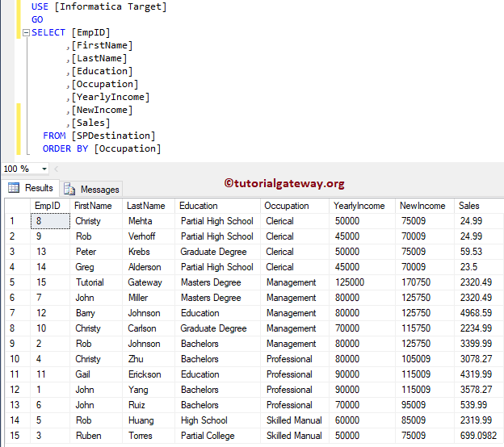Viewport: 504px width, 447px height.
Task: Click the LastName cell Miller
Action: tap(149, 298)
